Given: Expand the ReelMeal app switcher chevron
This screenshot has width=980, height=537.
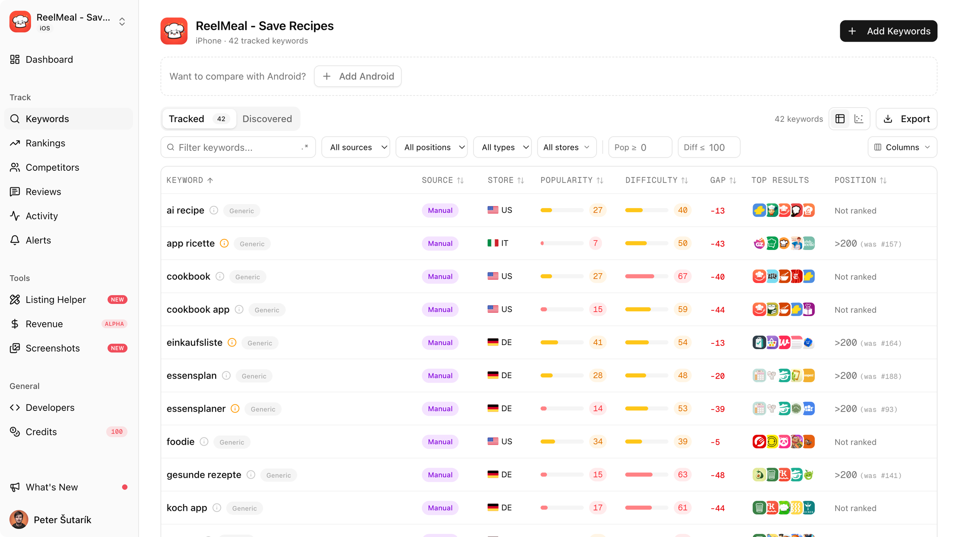Looking at the screenshot, I should tap(122, 22).
